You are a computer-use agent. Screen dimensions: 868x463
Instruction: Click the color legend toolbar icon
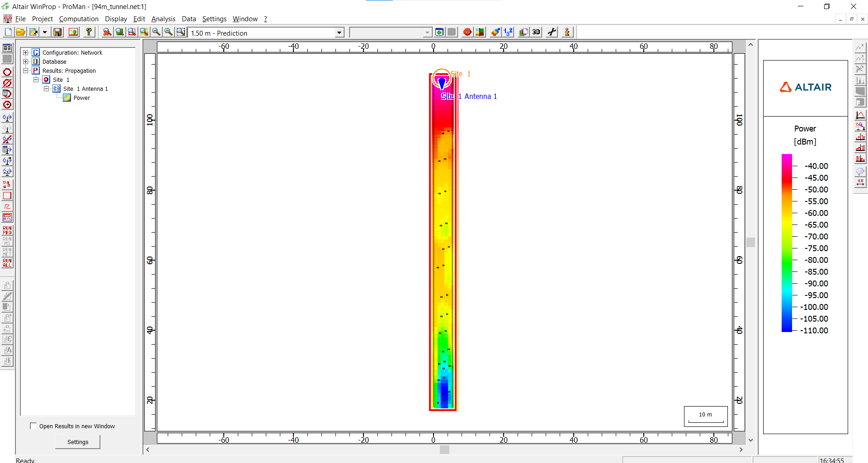coord(480,32)
